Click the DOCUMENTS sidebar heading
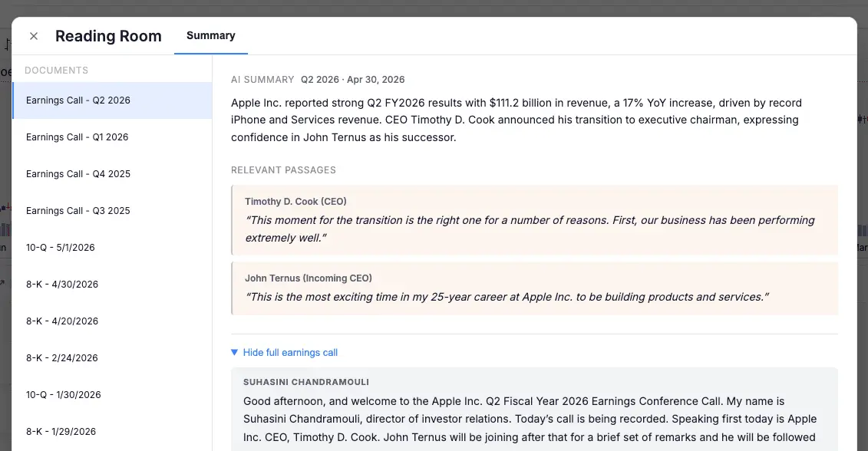The width and height of the screenshot is (868, 451). pyautogui.click(x=57, y=71)
